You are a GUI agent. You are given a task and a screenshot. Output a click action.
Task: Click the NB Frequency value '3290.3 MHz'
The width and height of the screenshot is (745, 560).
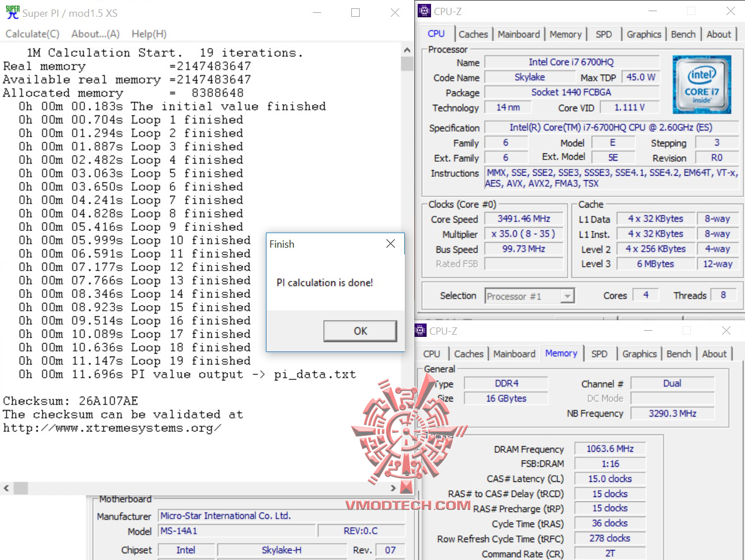(672, 413)
